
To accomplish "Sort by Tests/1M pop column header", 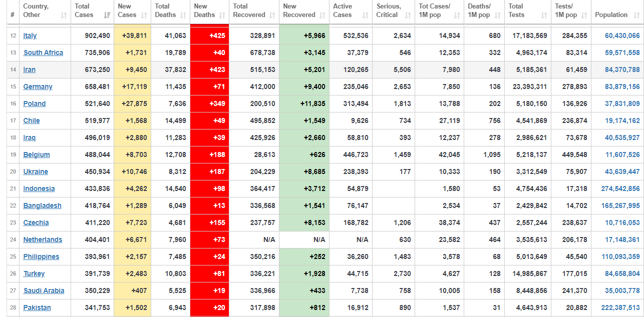I will pos(571,11).
